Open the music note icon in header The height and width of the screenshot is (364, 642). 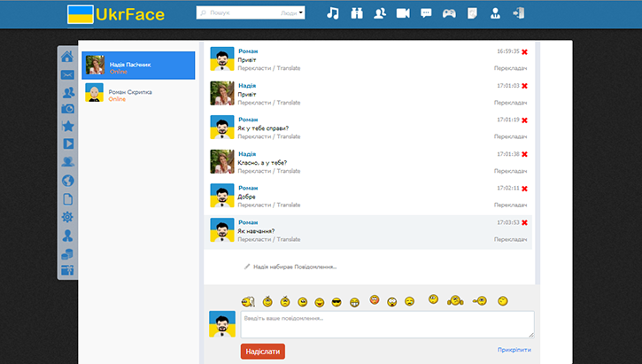(x=332, y=13)
